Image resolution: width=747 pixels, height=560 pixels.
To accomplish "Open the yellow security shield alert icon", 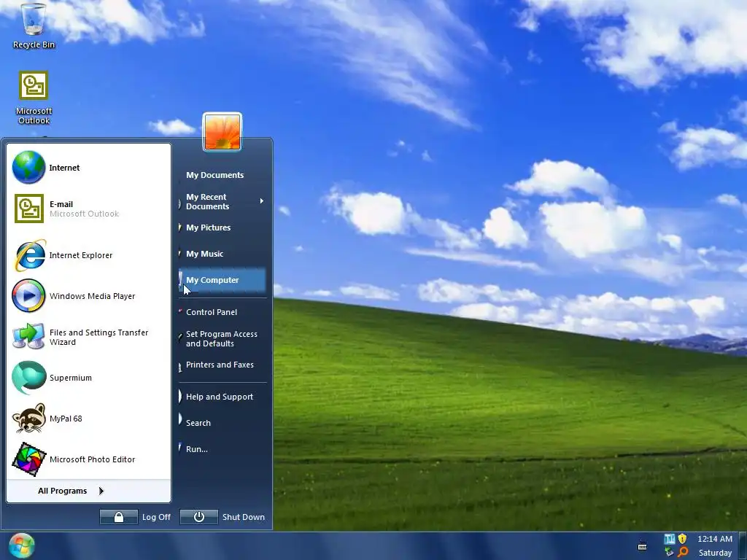I will click(683, 539).
